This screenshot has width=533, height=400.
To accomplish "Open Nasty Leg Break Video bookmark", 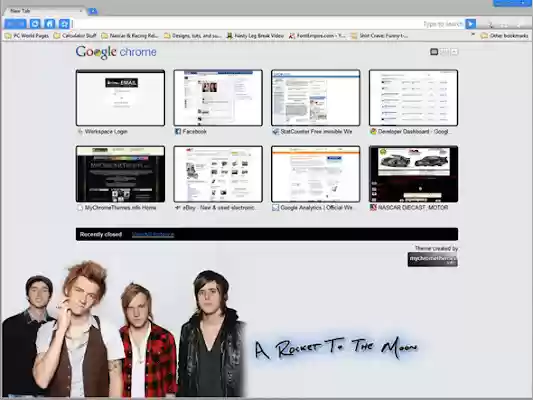I will [255, 36].
